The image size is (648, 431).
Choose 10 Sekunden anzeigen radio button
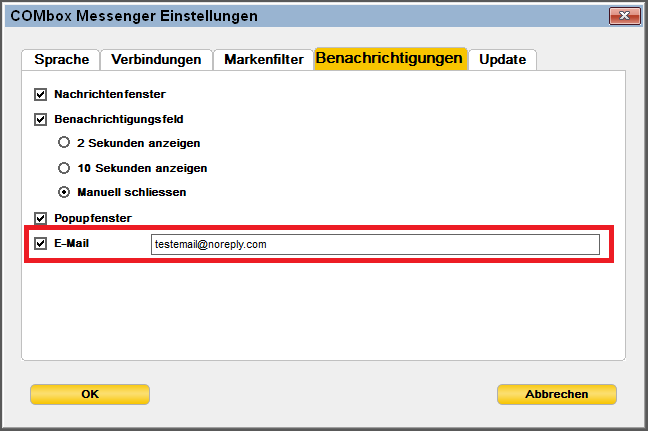[64, 168]
